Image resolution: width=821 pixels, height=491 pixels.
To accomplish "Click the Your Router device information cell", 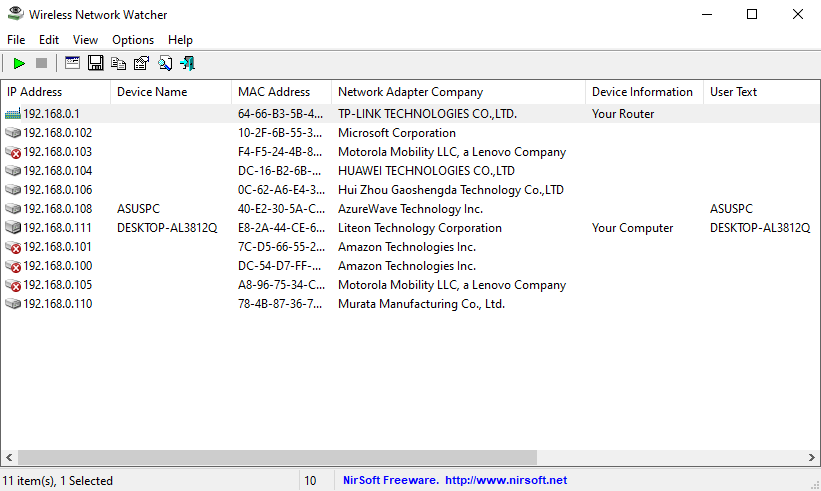I will point(623,114).
